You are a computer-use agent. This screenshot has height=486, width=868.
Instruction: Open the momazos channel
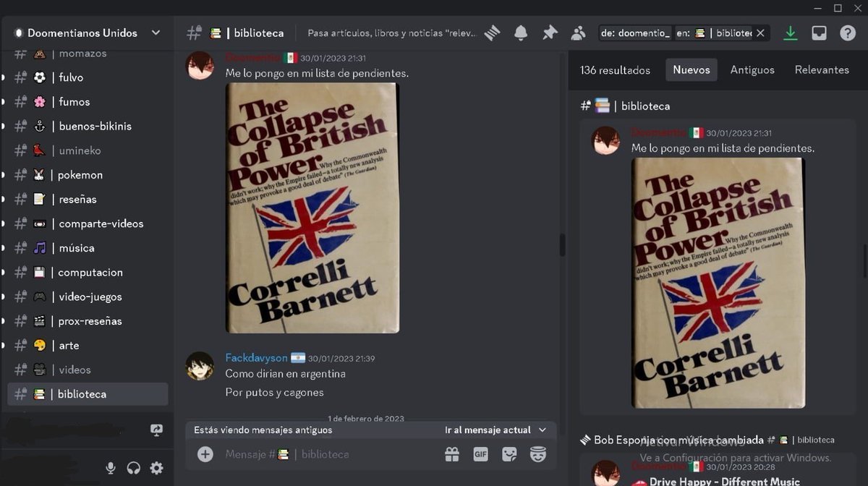(x=88, y=54)
